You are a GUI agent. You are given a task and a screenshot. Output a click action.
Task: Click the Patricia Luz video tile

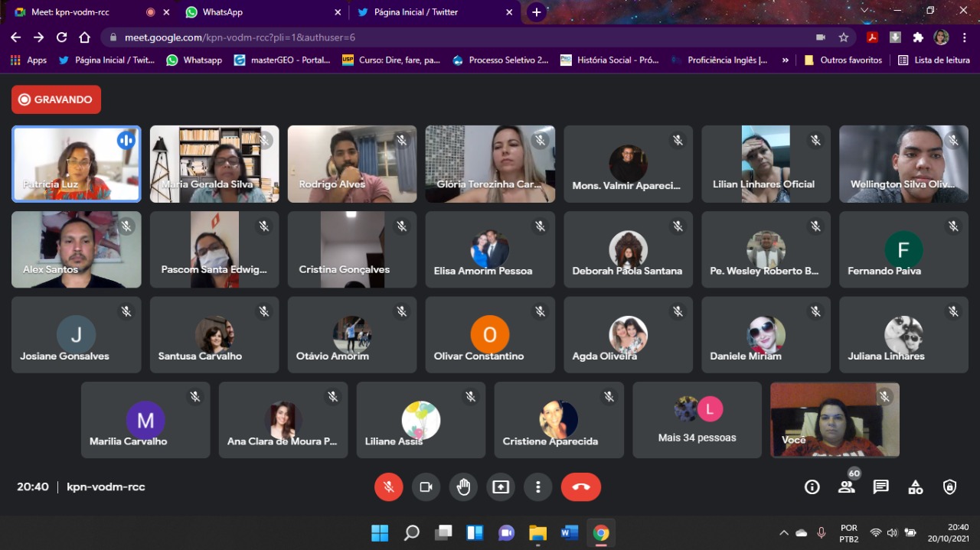point(77,164)
